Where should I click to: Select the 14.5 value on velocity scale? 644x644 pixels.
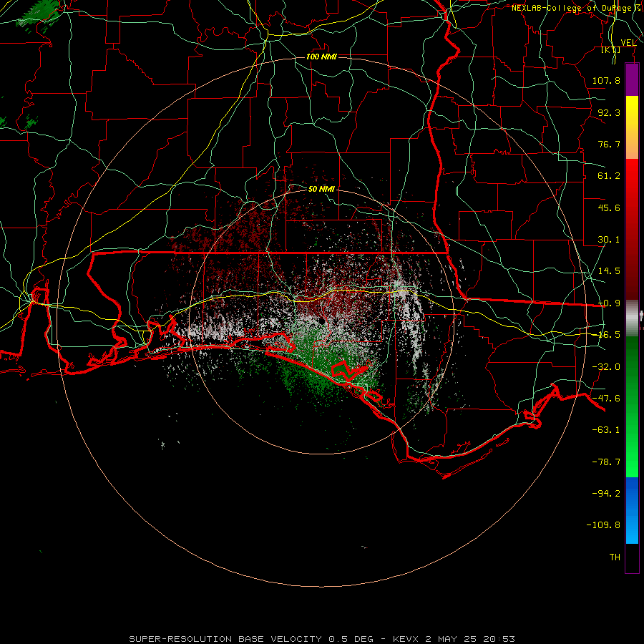pyautogui.click(x=609, y=271)
